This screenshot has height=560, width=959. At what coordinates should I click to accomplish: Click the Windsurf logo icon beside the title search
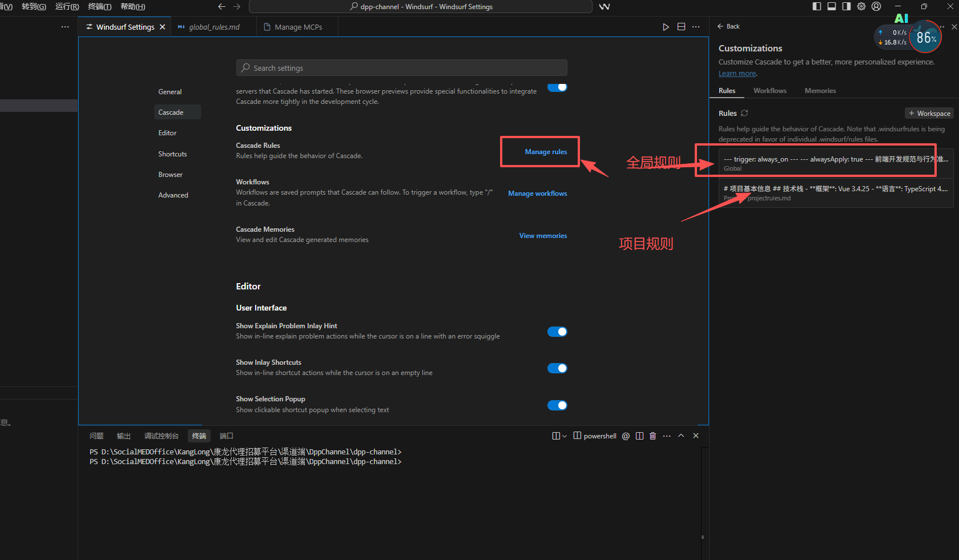pyautogui.click(x=605, y=6)
